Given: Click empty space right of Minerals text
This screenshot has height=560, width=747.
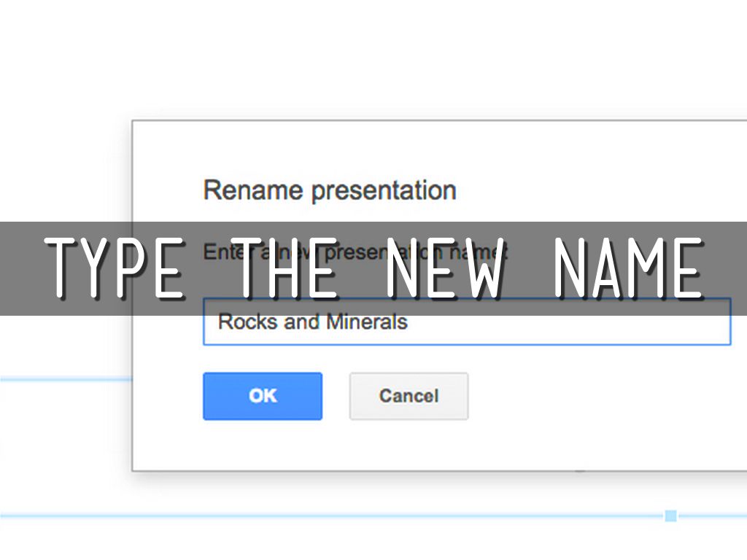Looking at the screenshot, I should coord(569,322).
